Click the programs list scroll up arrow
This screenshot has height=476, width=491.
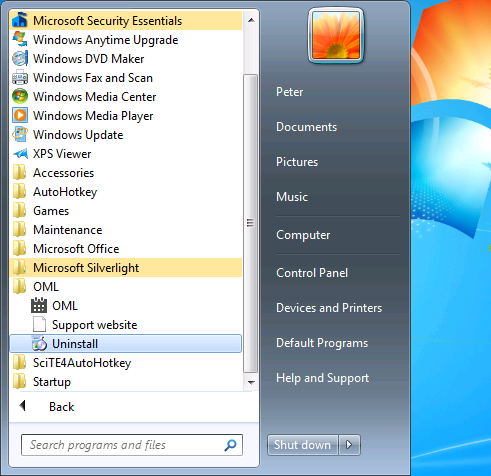(251, 20)
